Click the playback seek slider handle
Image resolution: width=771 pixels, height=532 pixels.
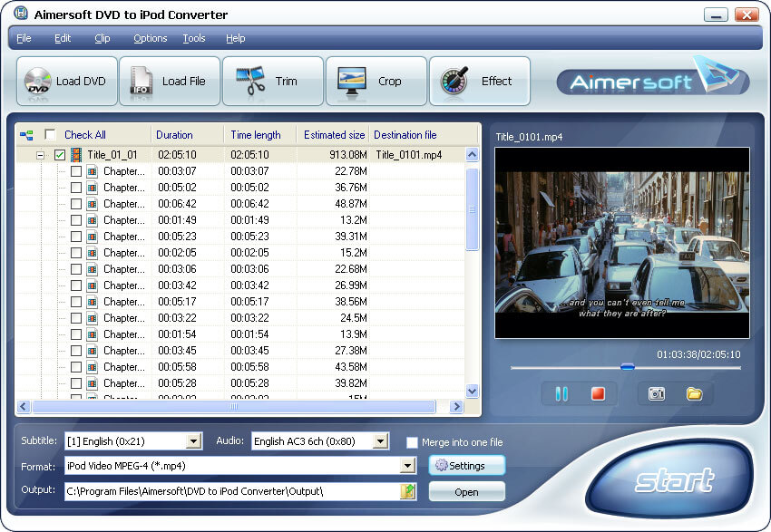[x=627, y=367]
